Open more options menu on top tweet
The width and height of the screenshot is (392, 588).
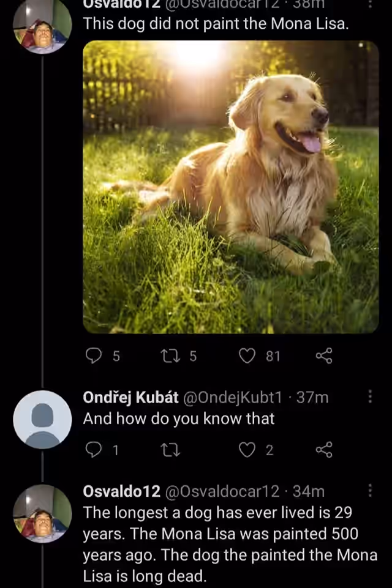pyautogui.click(x=370, y=4)
